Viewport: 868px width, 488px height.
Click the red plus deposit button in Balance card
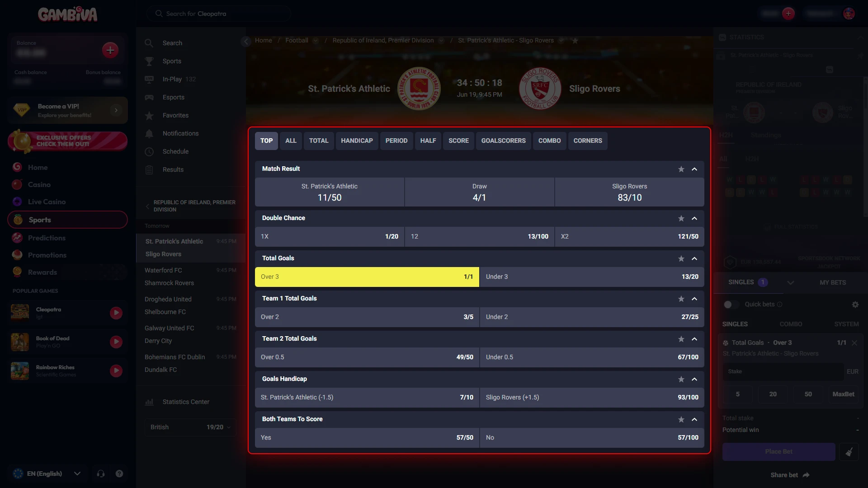coord(110,50)
